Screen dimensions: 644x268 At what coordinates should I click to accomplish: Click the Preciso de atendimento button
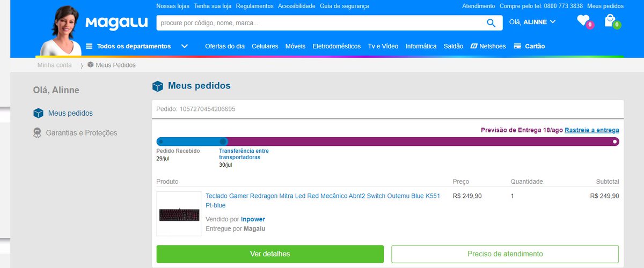(x=505, y=254)
